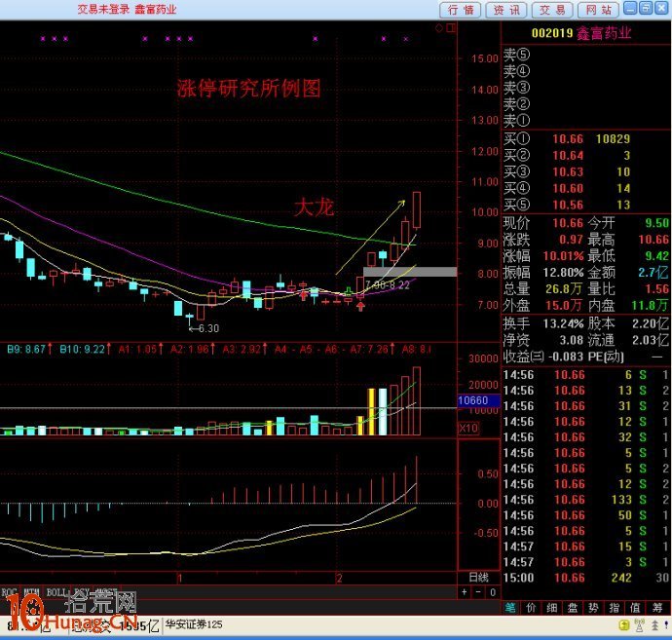Click the month 1 timeline marker
This screenshot has width=672, height=640.
tap(180, 579)
